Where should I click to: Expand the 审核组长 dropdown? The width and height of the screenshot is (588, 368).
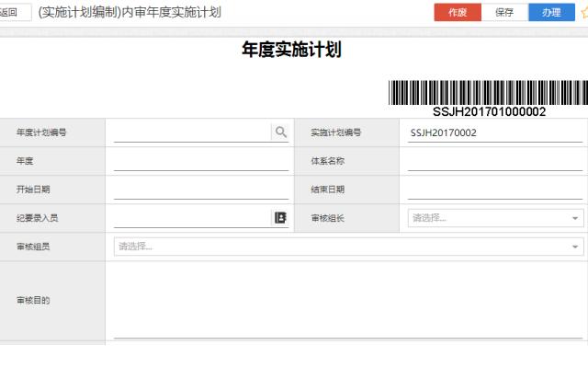pyautogui.click(x=575, y=218)
